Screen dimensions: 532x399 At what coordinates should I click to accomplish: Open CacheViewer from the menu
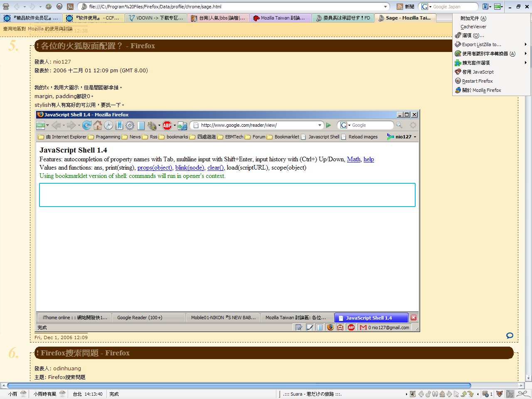coord(473,27)
